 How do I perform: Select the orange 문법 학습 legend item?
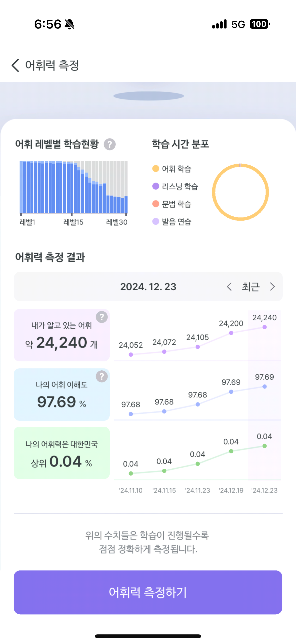point(172,204)
